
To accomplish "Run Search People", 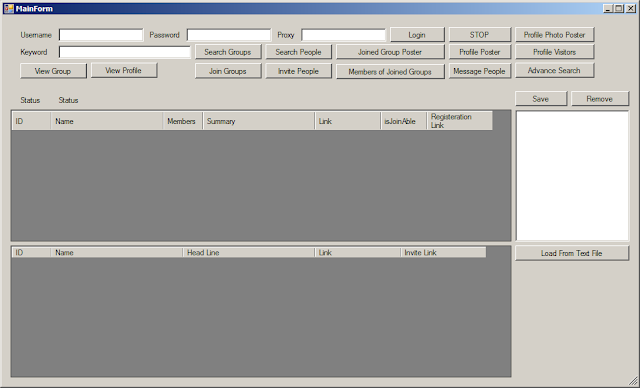I will pyautogui.click(x=298, y=52).
